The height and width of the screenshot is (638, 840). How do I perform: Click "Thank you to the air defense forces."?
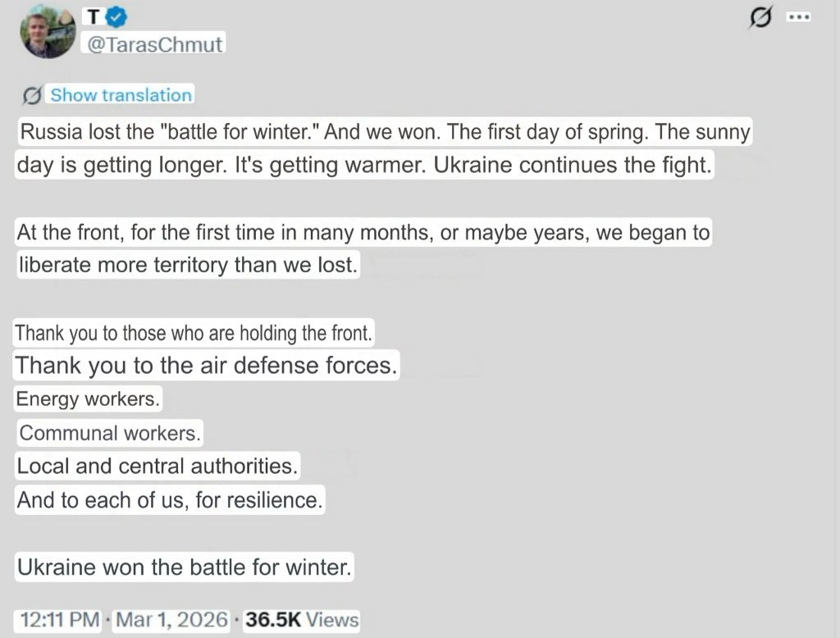pos(207,365)
